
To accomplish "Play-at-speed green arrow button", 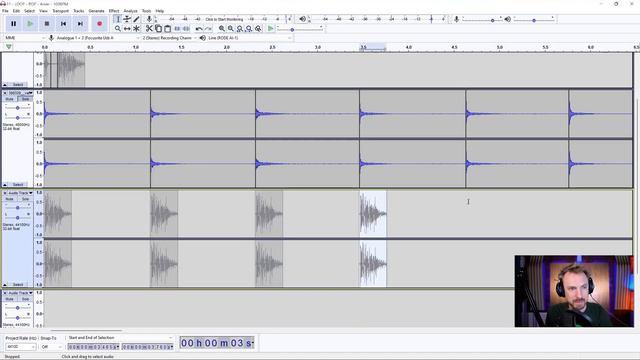I will tap(270, 29).
